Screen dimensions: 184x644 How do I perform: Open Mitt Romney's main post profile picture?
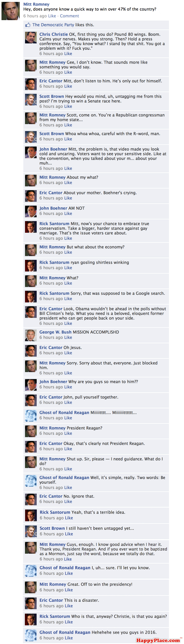click(x=11, y=11)
